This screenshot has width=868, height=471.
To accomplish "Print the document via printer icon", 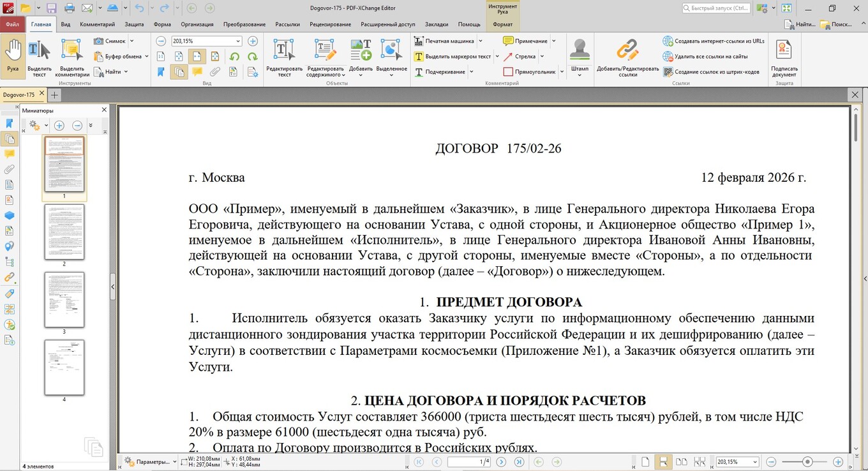I will [x=70, y=8].
